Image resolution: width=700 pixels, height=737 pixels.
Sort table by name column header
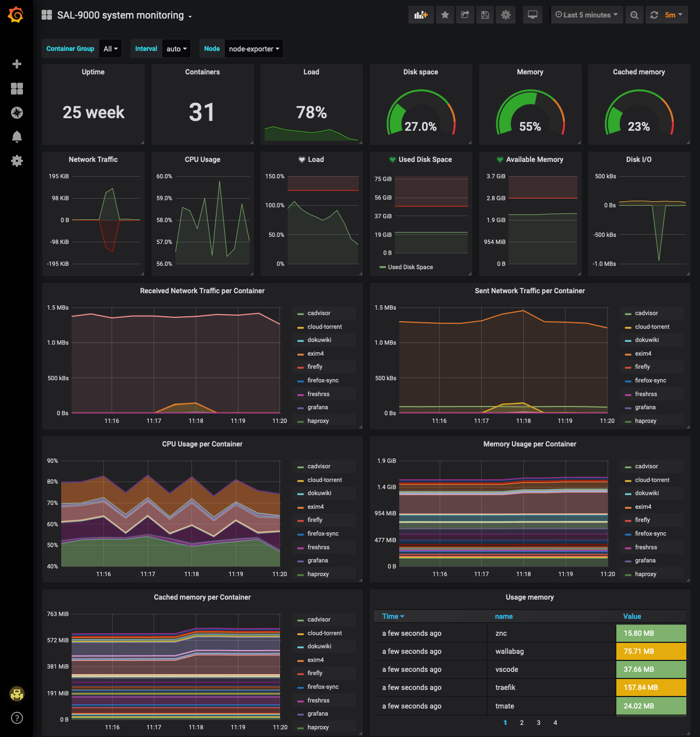(504, 616)
